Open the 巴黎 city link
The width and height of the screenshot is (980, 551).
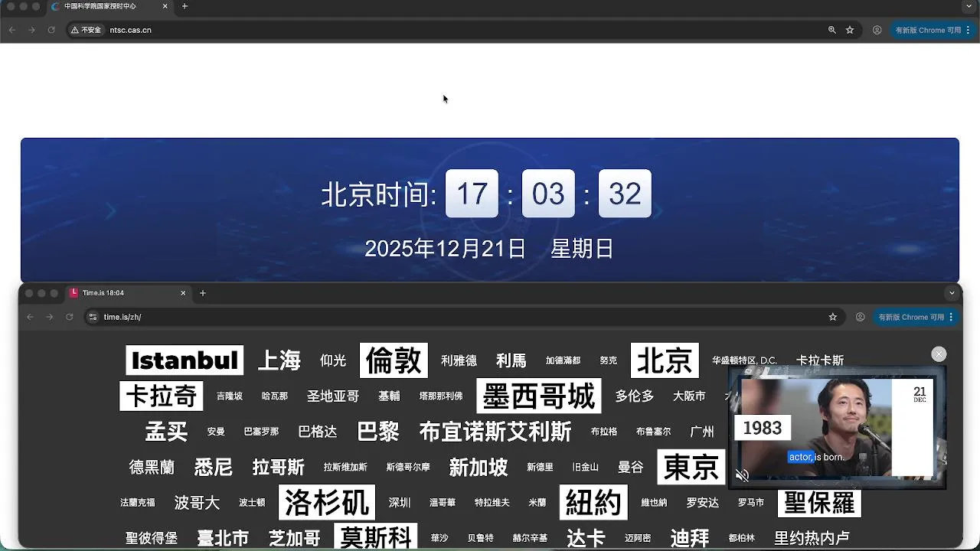[x=378, y=432]
